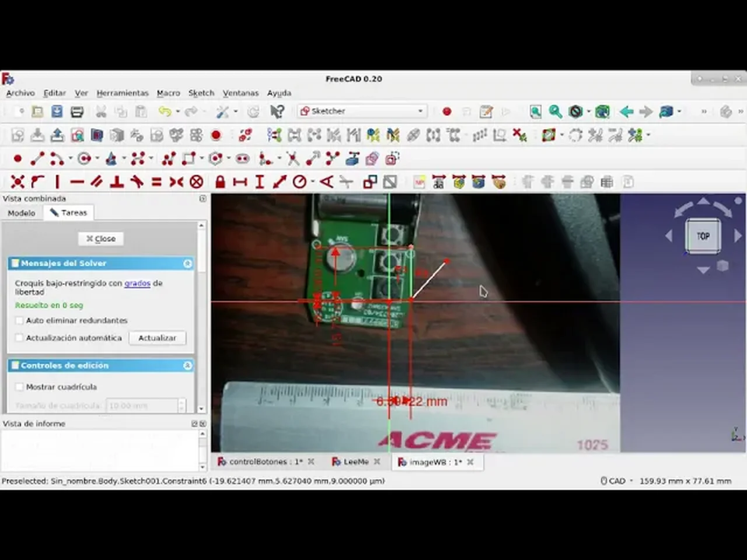This screenshot has width=747, height=560.
Task: Enable Auto eliminar redundantes checkbox
Action: tap(20, 320)
